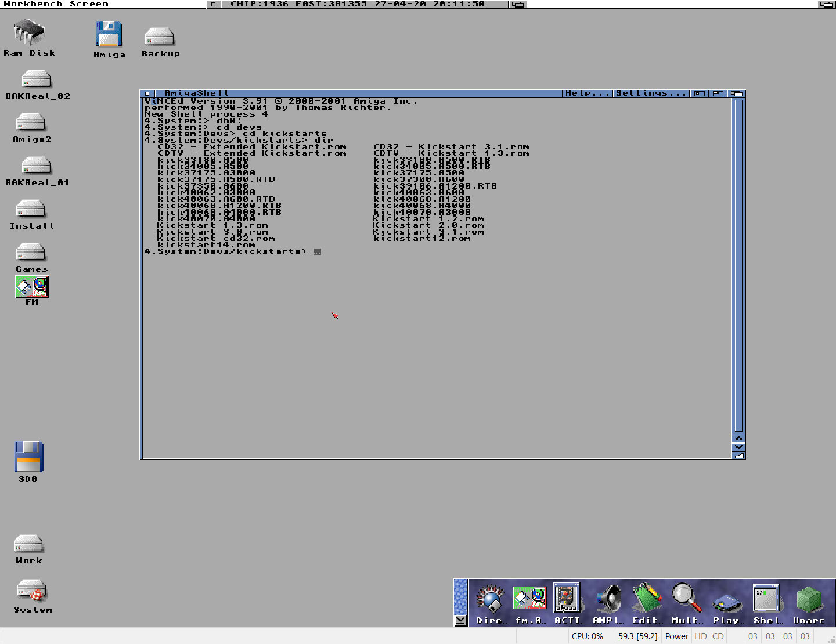Click the AmigaShell vertical scrollbar
Image resolution: width=836 pixels, height=644 pixels.
click(738, 265)
